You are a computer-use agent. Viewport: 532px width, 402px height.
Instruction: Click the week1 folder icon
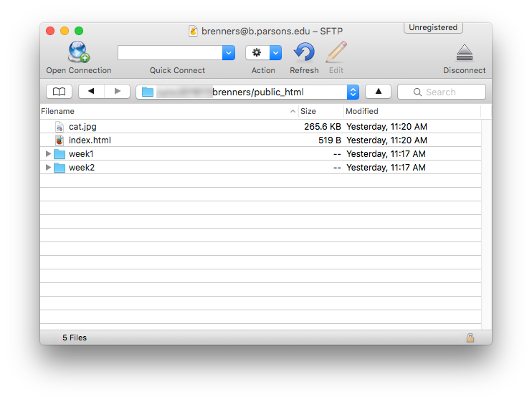point(60,154)
